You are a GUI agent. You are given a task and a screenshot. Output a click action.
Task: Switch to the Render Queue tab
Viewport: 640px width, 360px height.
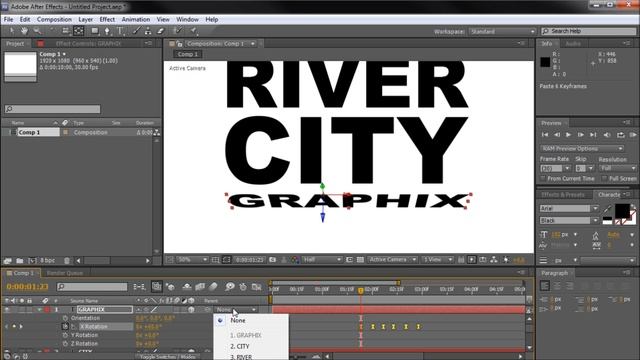click(x=64, y=273)
